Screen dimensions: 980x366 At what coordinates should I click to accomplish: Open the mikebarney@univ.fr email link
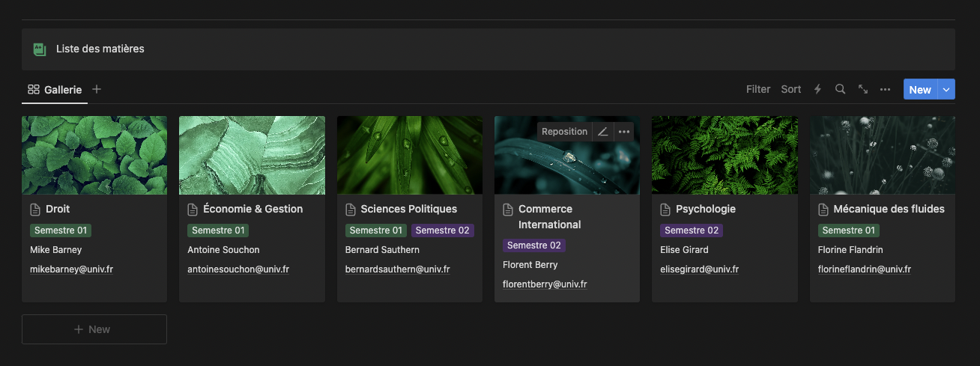(x=71, y=269)
